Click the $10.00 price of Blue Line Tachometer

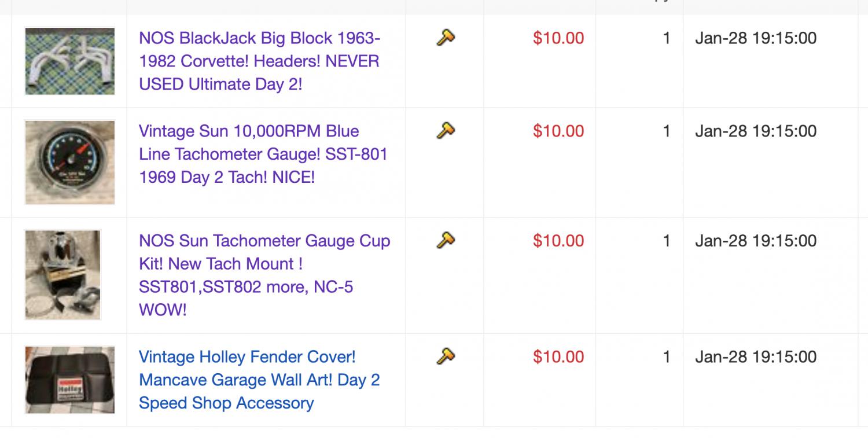558,131
